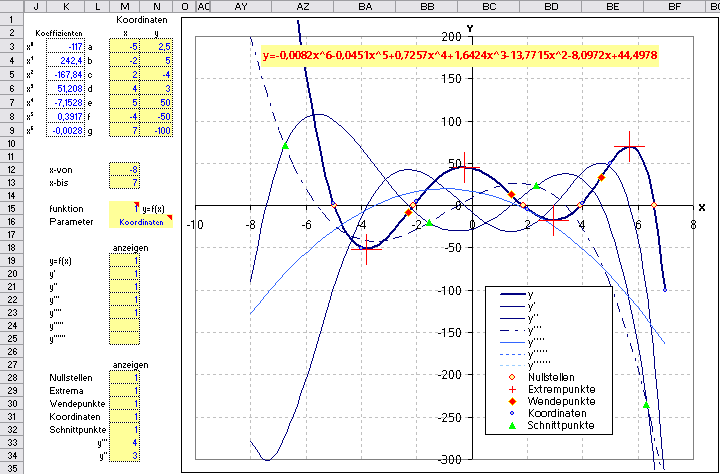Toggle the y=f(x) anzeigen cell
720x474 pixels.
[x=125, y=260]
